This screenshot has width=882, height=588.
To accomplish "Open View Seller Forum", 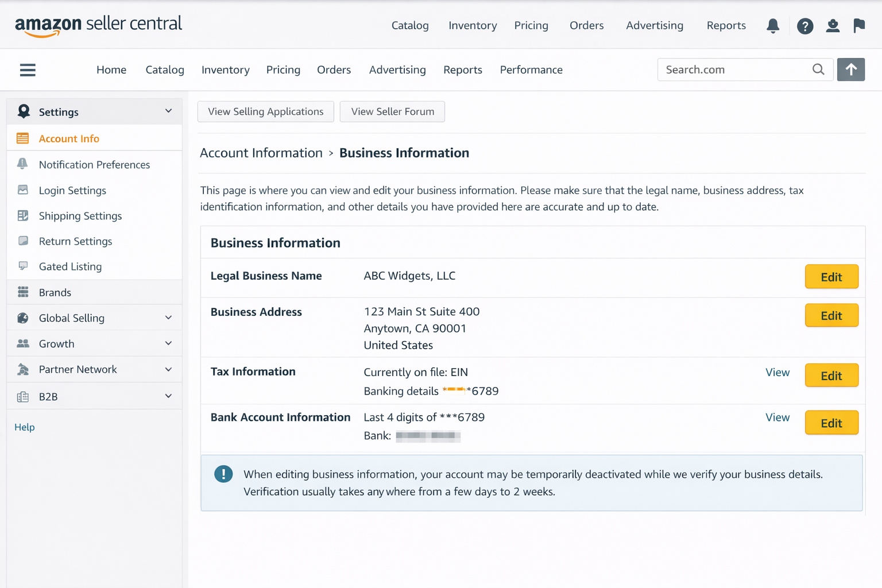I will pos(392,111).
